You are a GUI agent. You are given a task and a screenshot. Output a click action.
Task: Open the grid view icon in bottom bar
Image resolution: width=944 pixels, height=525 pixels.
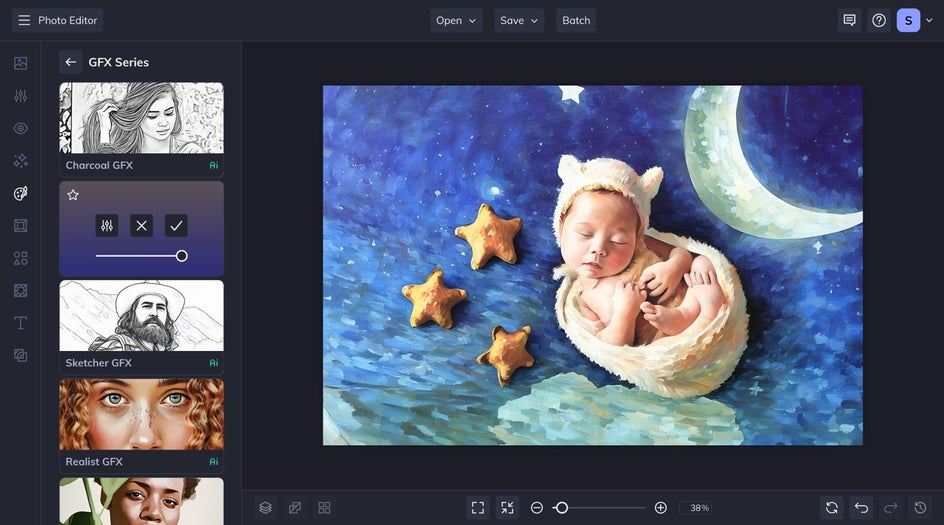click(x=324, y=508)
